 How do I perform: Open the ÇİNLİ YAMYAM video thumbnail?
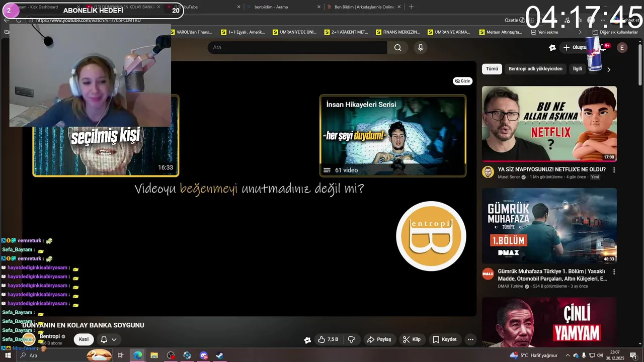click(x=549, y=322)
